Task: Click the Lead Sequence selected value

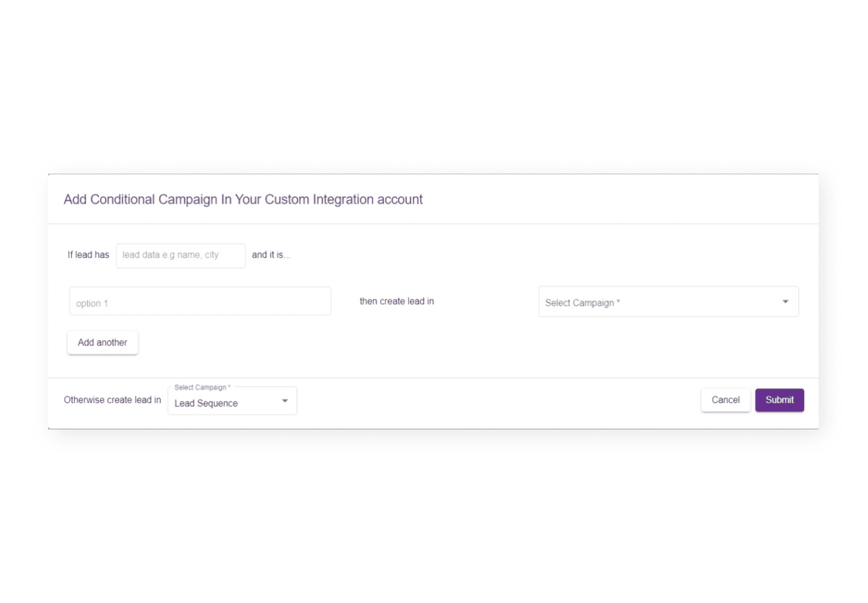Action: (x=206, y=403)
